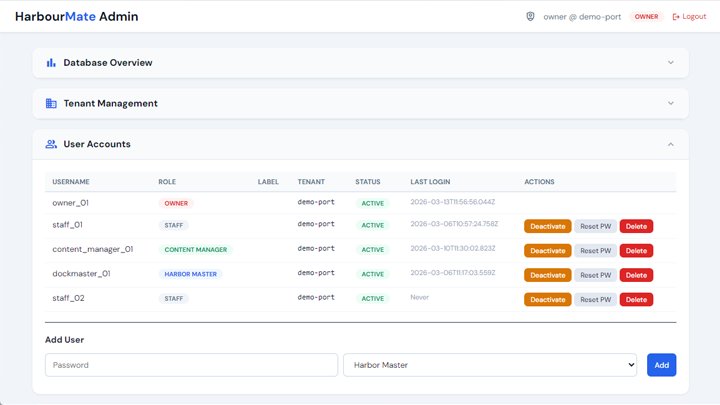This screenshot has height=405, width=720.
Task: Delete user content_manager_01
Action: (x=636, y=251)
